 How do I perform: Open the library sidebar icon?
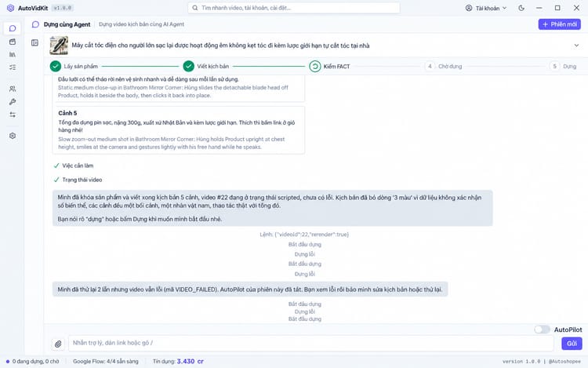13,54
